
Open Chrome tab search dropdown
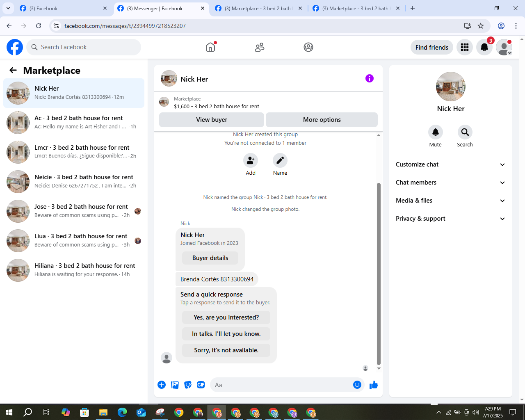coord(8,8)
